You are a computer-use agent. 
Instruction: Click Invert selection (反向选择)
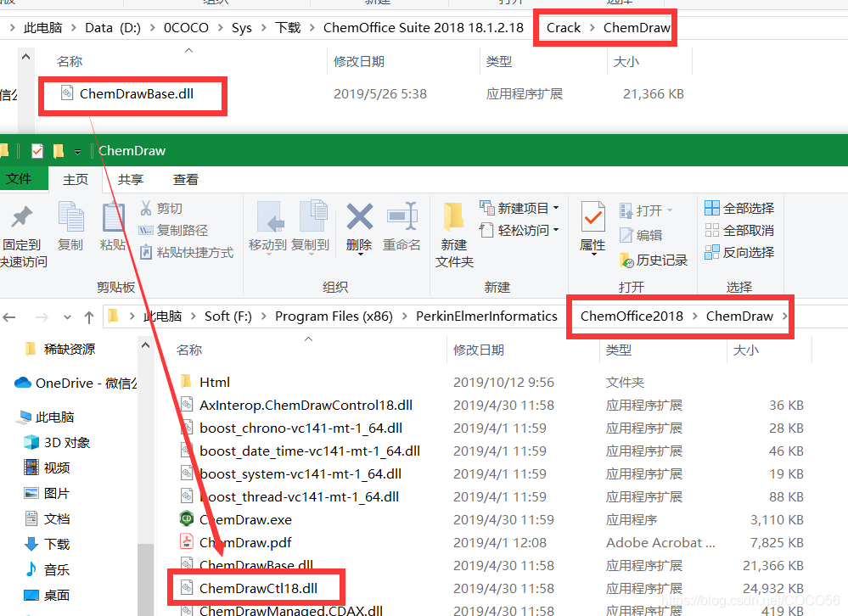coord(739,252)
